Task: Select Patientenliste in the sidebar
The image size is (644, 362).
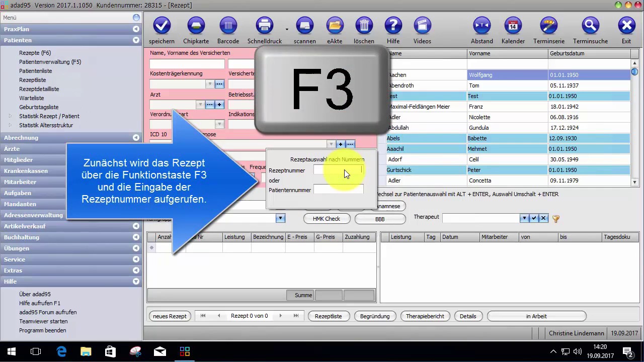Action: click(x=35, y=71)
